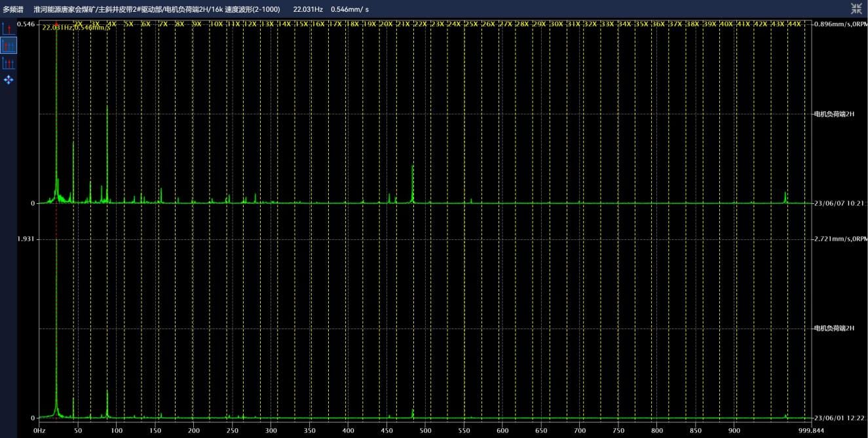The height and width of the screenshot is (438, 868).
Task: Select the lower 电机负荷端2H trace label
Action: click(834, 328)
